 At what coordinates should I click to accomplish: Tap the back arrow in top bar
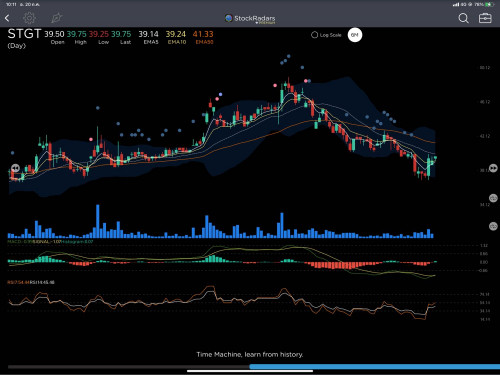[x=7, y=18]
